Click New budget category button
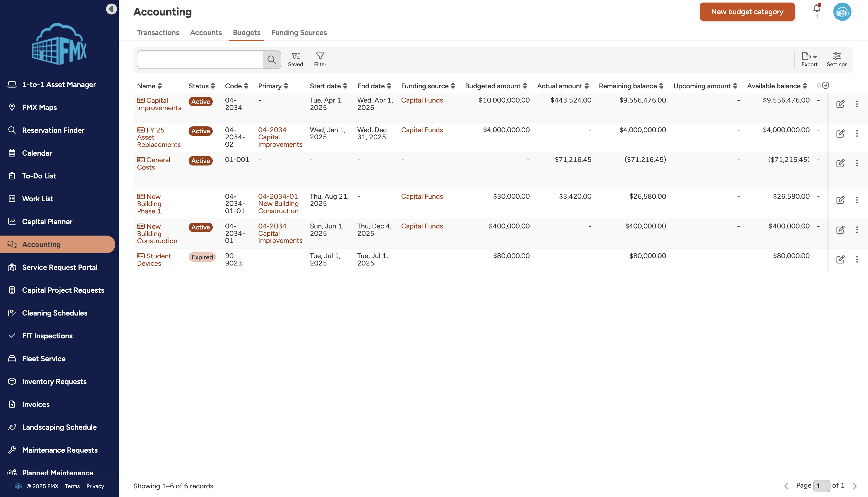This screenshot has height=497, width=868. point(747,12)
